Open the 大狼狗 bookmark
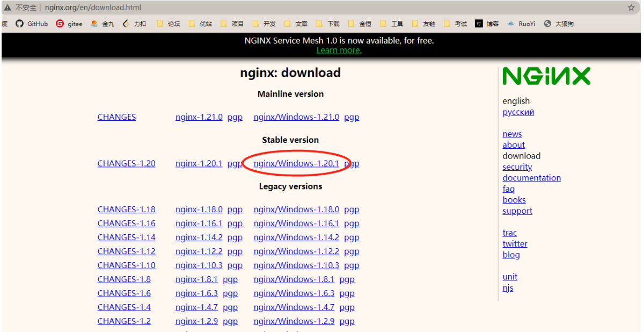Viewport: 644px width, 332px height. 559,24
